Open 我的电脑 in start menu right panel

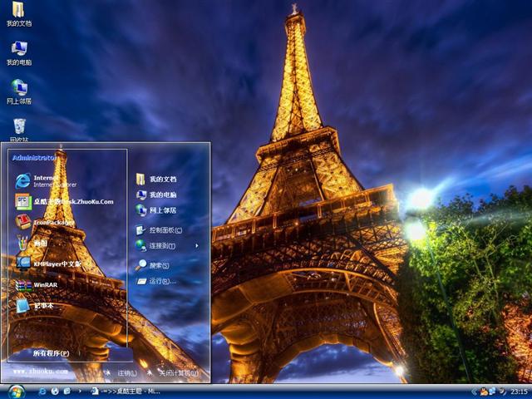click(156, 195)
